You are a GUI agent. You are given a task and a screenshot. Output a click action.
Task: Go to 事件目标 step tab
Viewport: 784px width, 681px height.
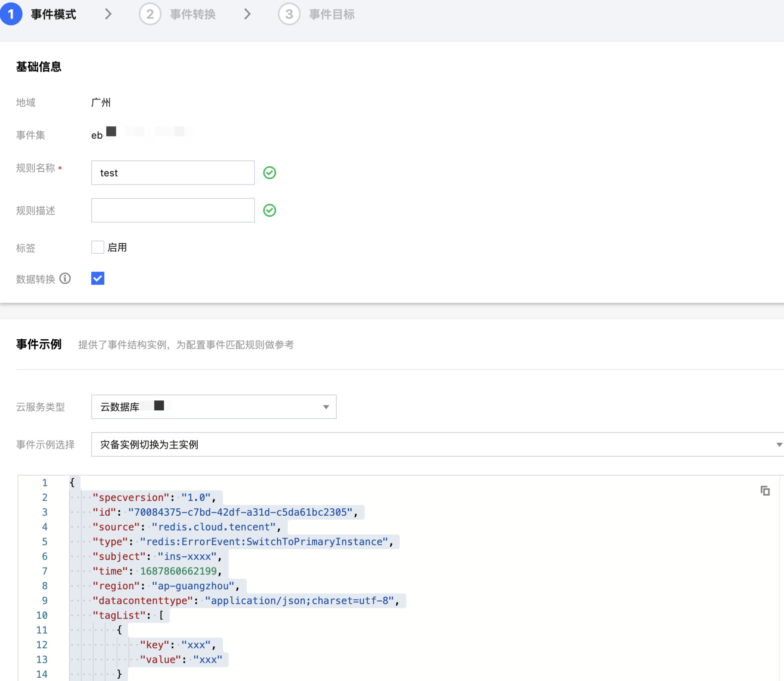[x=332, y=14]
